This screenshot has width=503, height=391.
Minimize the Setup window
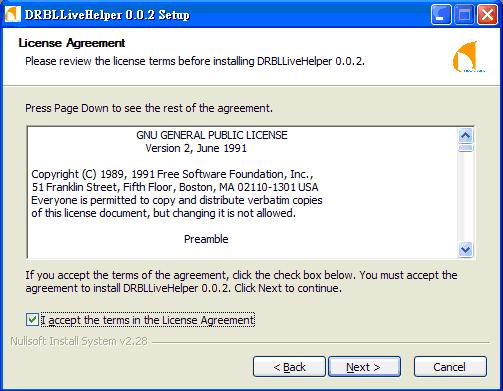click(x=441, y=15)
